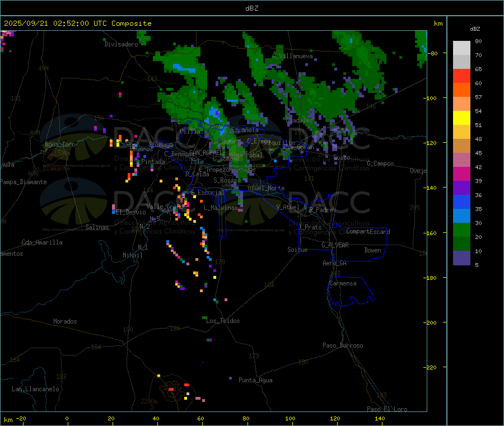Click the 'R_Padre' map label
The width and height of the screenshot is (504, 426).
coord(321,210)
